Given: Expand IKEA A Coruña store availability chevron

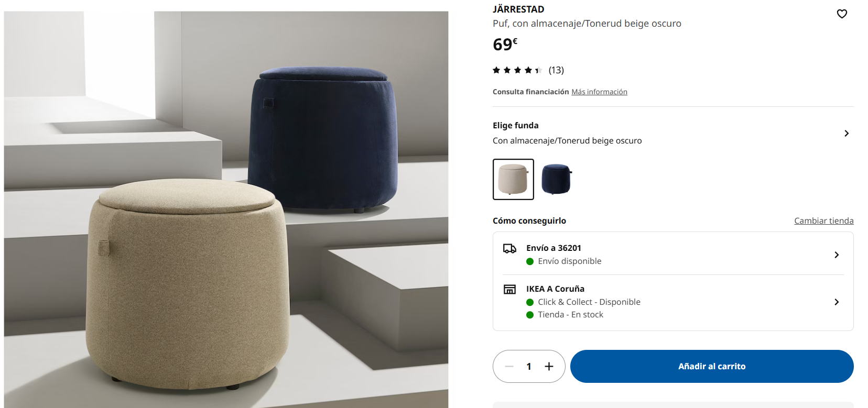Looking at the screenshot, I should [837, 302].
